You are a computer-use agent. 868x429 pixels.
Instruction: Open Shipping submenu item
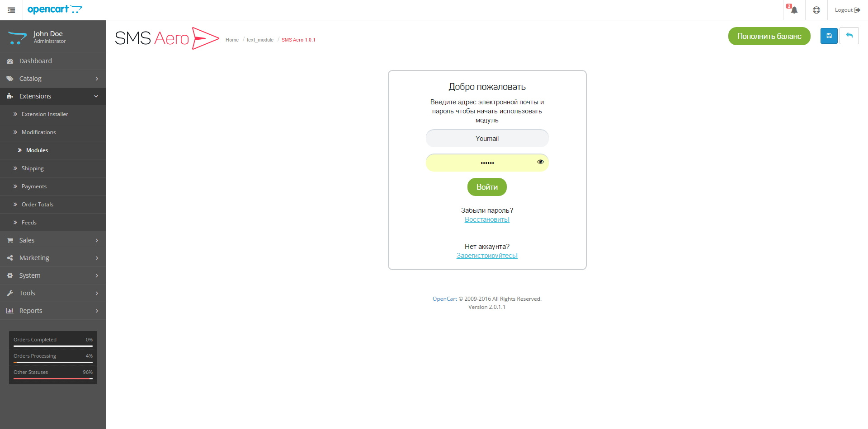point(53,168)
